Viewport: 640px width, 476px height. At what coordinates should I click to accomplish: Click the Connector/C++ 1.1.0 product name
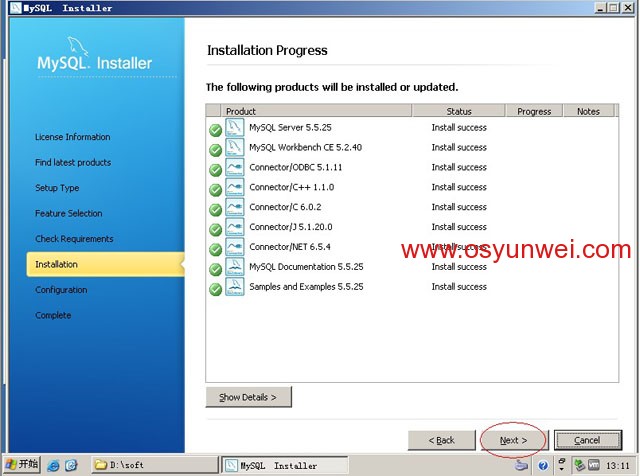(291, 187)
